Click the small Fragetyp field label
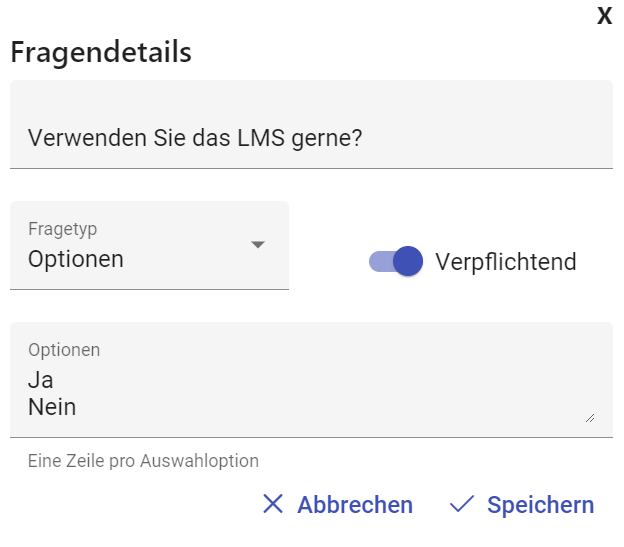The height and width of the screenshot is (547, 624). (63, 229)
